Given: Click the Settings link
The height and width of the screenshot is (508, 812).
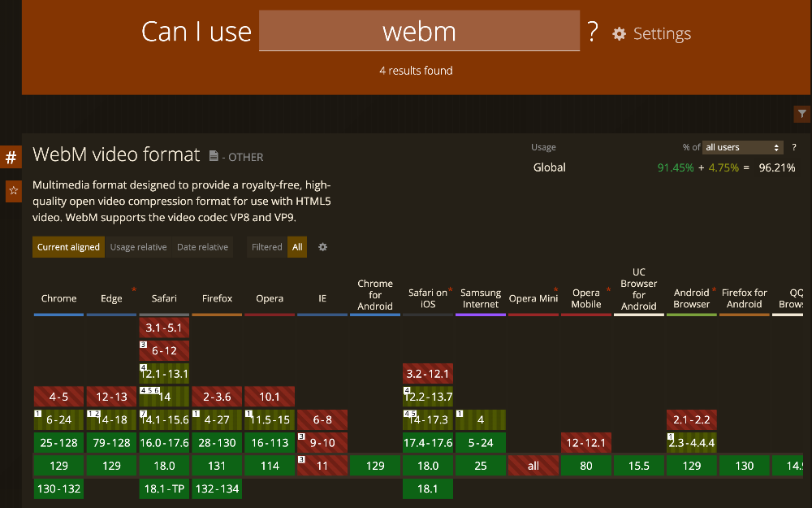Looking at the screenshot, I should [662, 34].
